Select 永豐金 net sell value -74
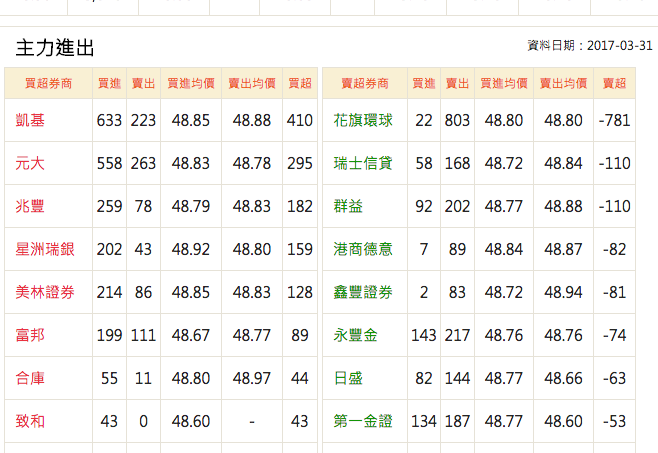The height and width of the screenshot is (453, 658). [614, 335]
